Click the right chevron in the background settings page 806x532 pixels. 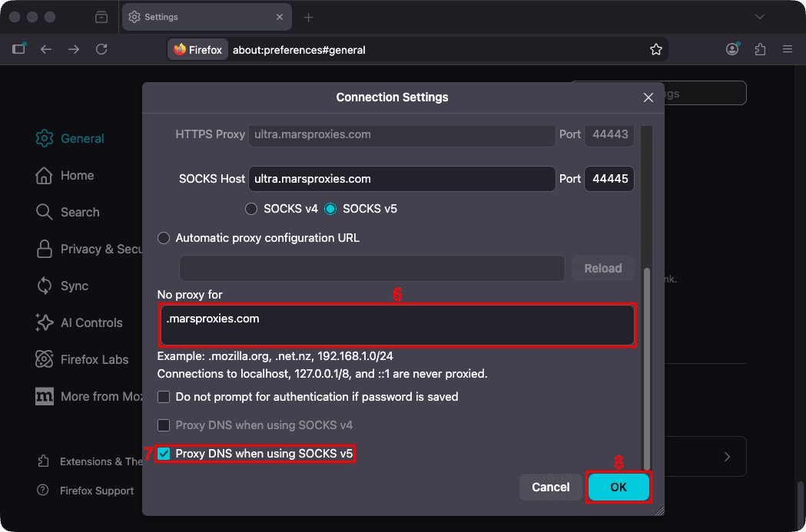click(x=727, y=457)
